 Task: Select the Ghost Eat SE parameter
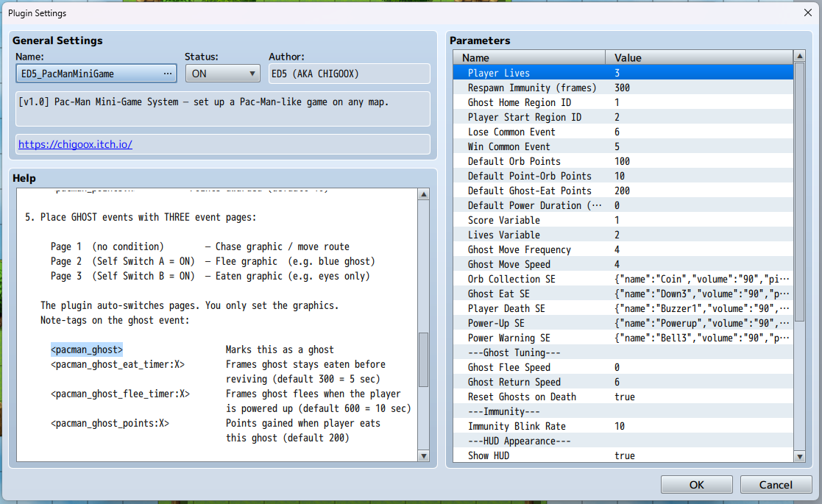coord(623,294)
